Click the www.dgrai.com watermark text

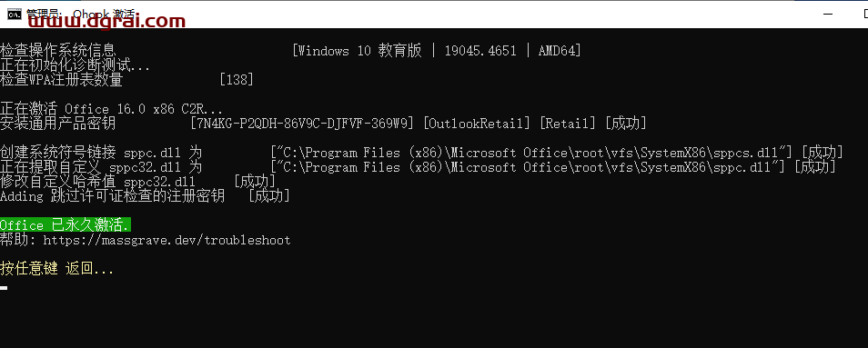point(106,22)
